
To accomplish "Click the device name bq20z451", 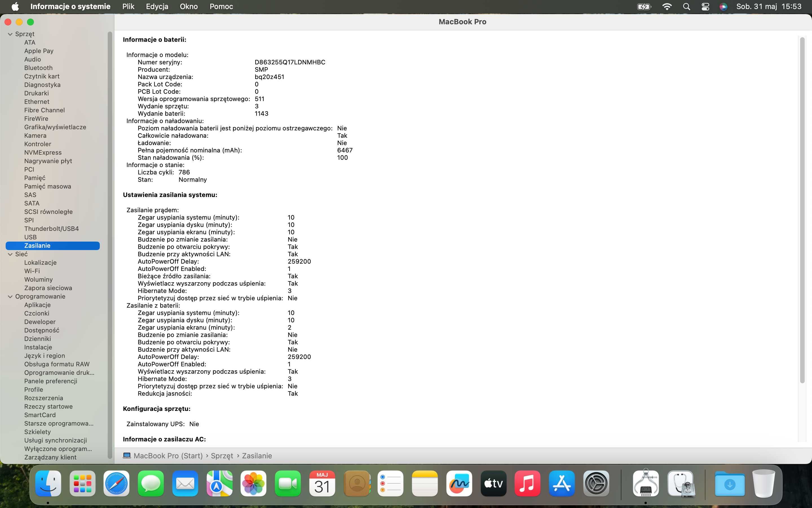I will (269, 77).
